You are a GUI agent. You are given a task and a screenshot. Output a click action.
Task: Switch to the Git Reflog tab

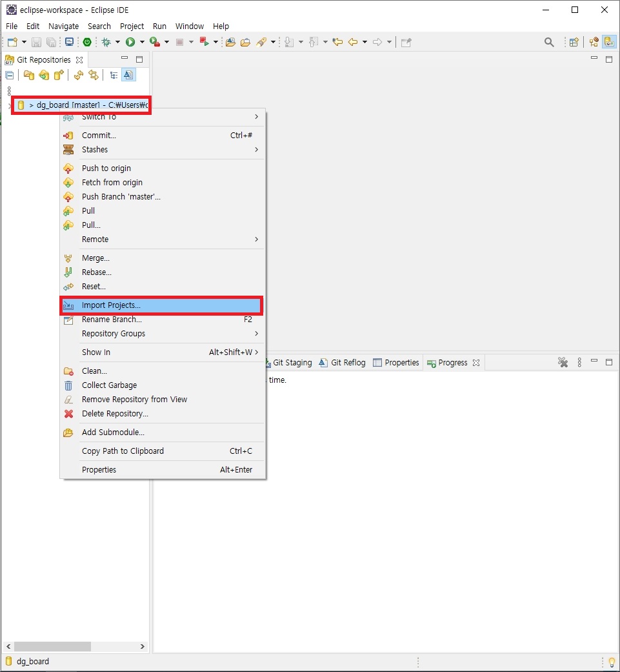[x=342, y=363]
